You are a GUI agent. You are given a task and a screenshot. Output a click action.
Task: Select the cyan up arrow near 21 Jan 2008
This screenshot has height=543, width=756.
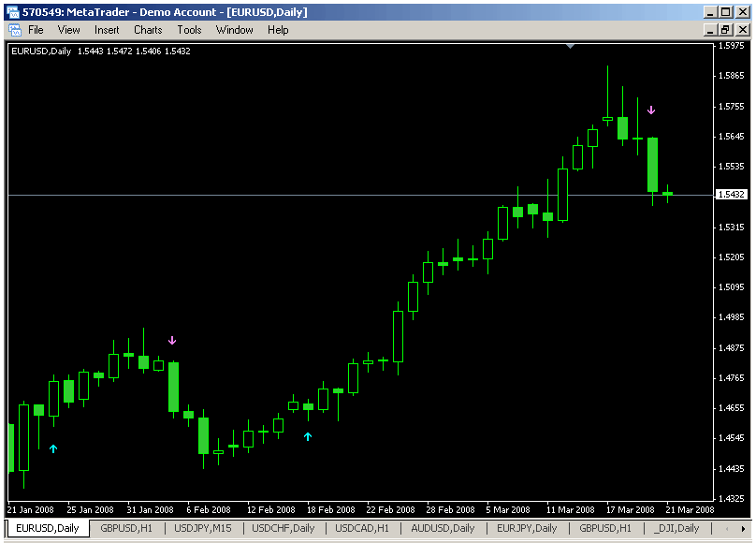click(53, 449)
